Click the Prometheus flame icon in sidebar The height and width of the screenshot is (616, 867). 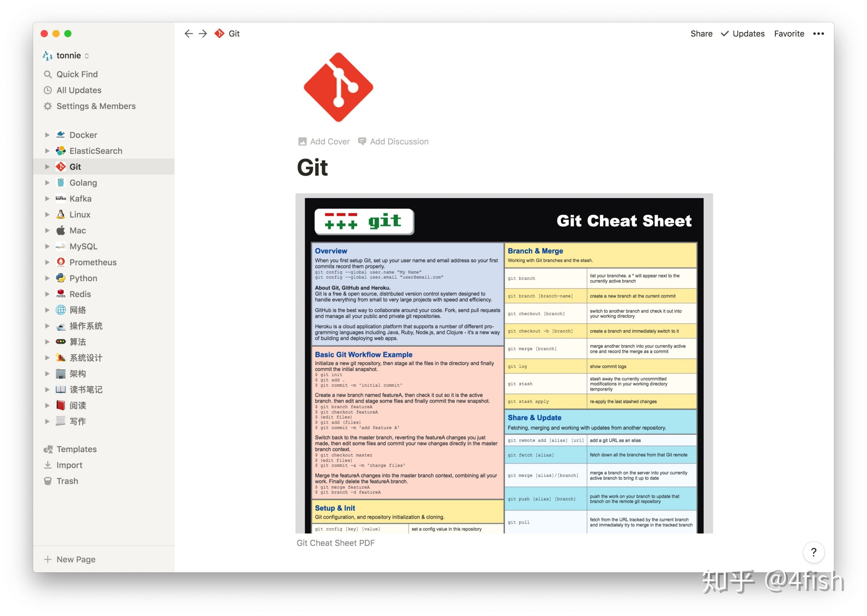tap(61, 263)
